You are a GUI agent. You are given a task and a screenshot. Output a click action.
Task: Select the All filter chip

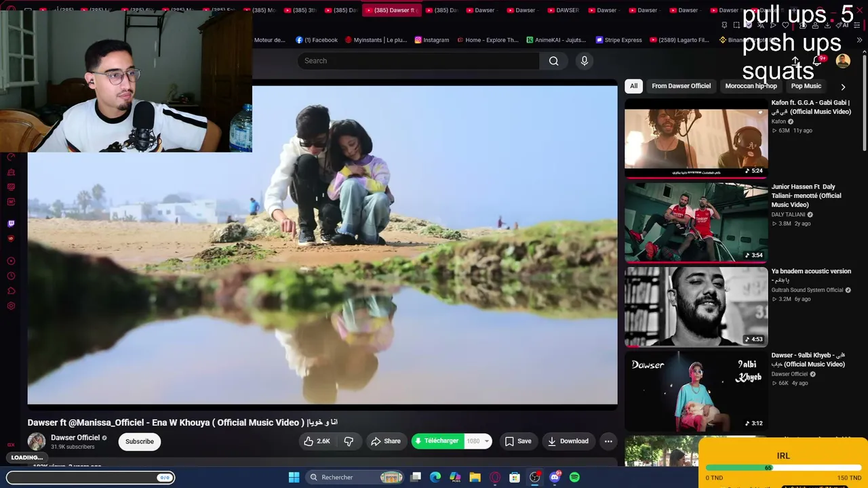click(x=633, y=86)
